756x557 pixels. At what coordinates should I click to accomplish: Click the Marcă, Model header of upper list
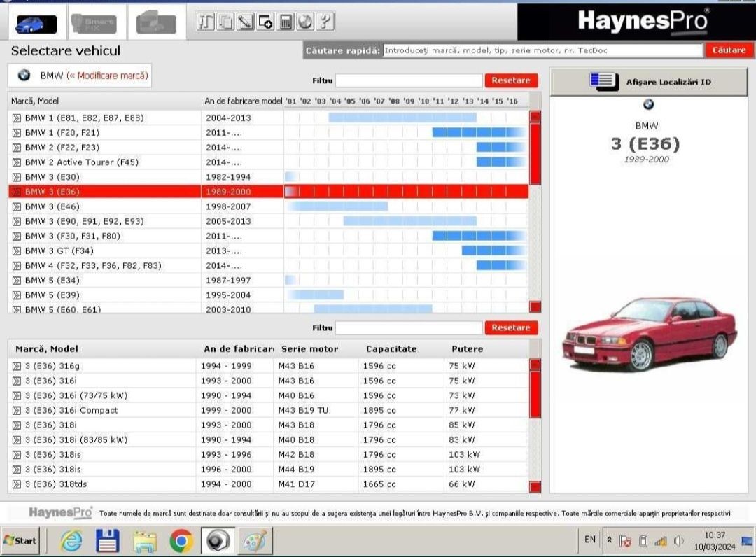(x=35, y=101)
